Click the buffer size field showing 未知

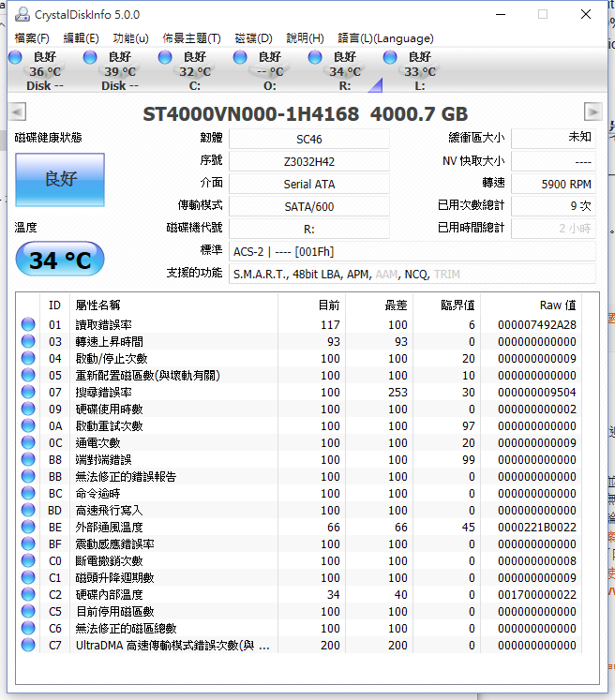(553, 139)
